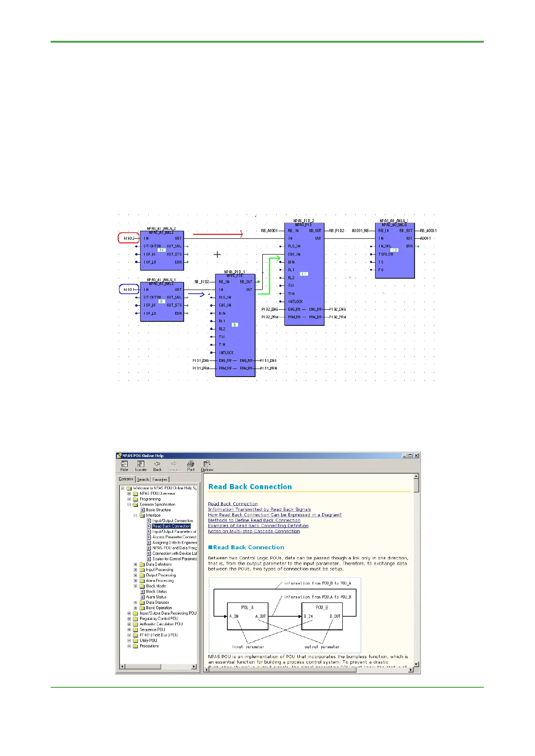Image resolution: width=535 pixels, height=756 pixels.
Task: Expand the Data Definitions node
Action: 136,564
